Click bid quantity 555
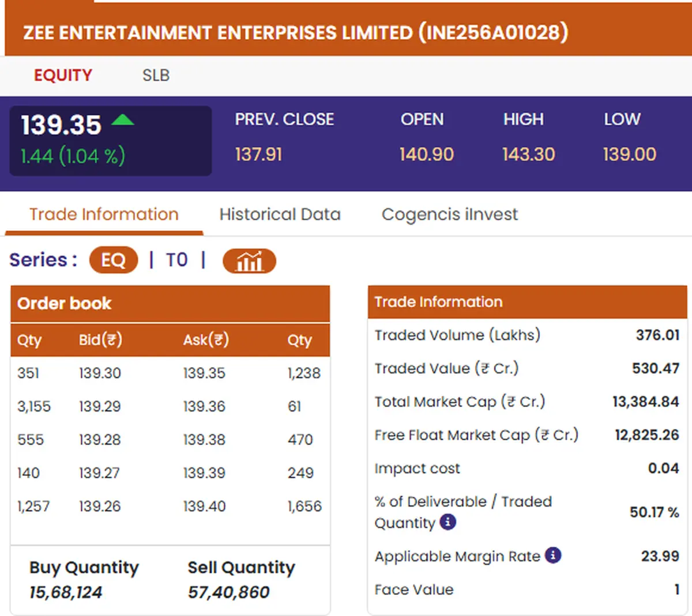 (31, 440)
